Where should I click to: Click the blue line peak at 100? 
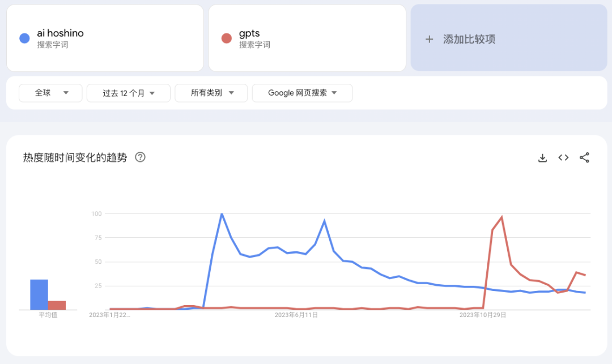click(222, 214)
